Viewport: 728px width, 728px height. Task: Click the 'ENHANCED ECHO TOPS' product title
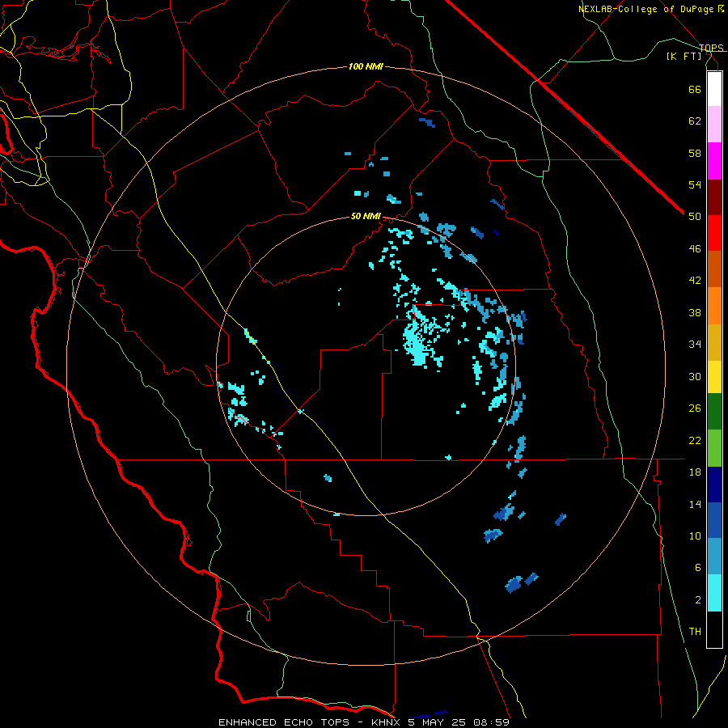click(x=284, y=722)
